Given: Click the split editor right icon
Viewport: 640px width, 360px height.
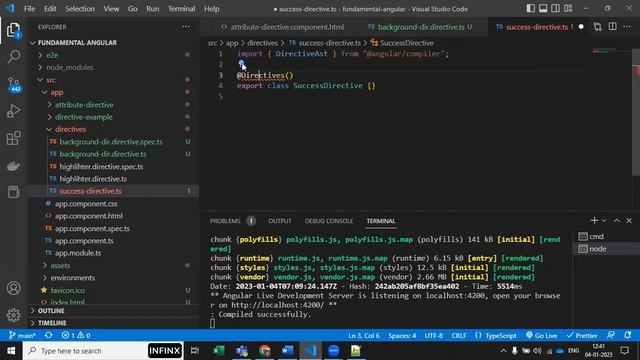Looking at the screenshot, I should (613, 27).
